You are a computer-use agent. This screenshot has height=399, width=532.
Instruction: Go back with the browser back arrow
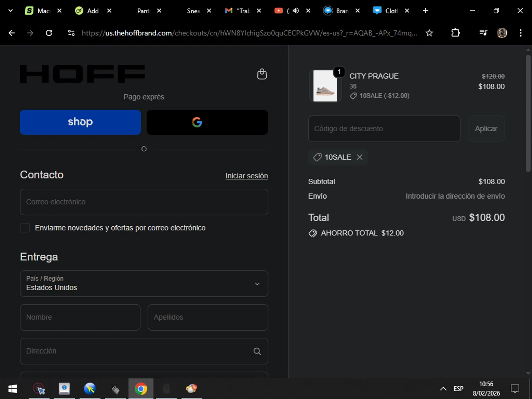click(12, 33)
